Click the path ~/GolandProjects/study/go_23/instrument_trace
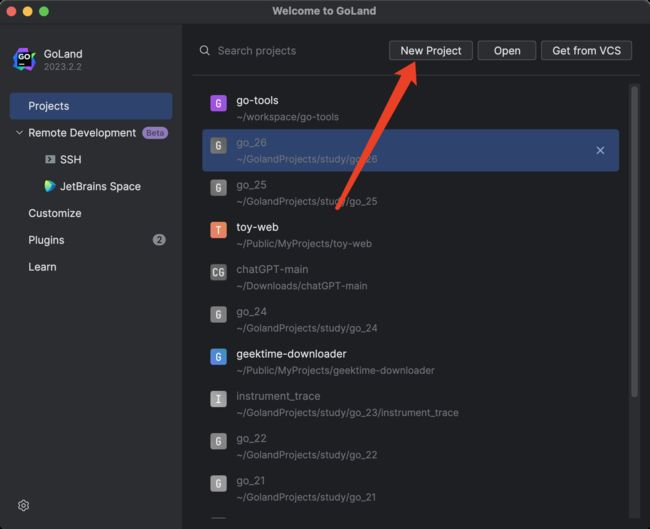The image size is (650, 529). pos(347,413)
